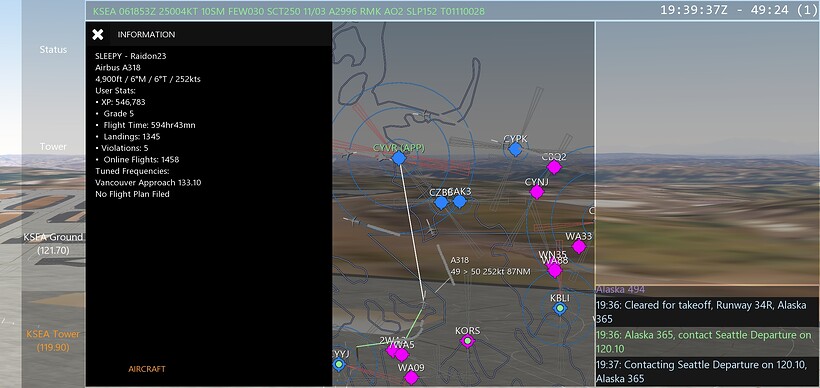Select the CZBB airport marker
The image size is (820, 388).
coord(441,203)
